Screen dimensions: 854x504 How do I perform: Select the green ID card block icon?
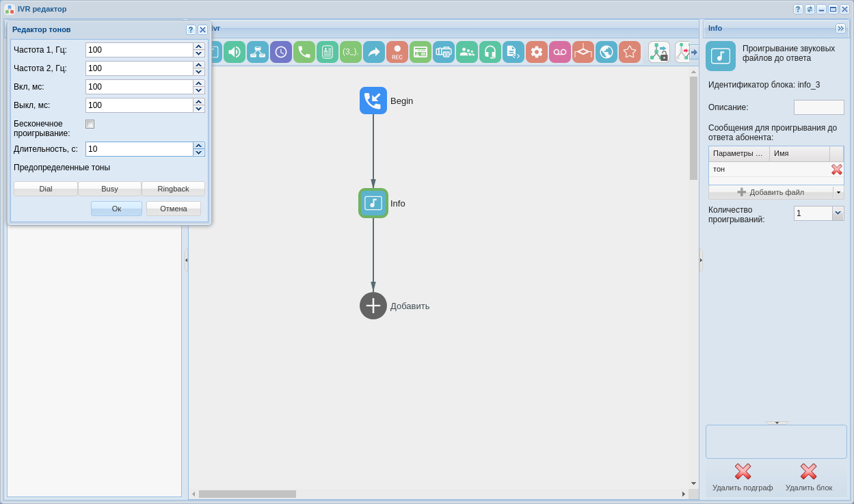click(x=421, y=52)
